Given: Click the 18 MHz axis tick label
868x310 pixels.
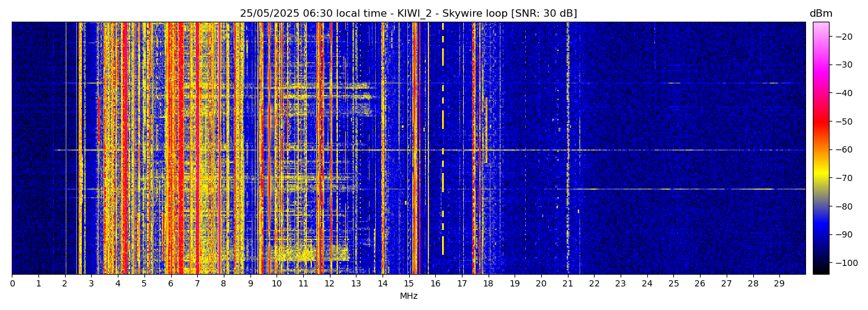Looking at the screenshot, I should [x=488, y=283].
